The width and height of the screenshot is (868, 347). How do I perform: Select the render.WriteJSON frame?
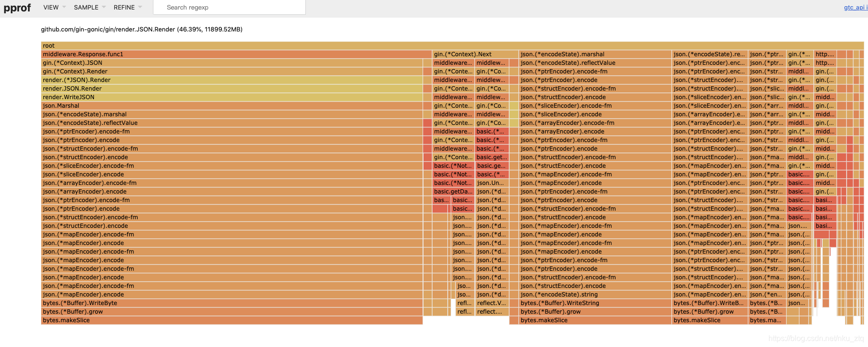pyautogui.click(x=232, y=97)
